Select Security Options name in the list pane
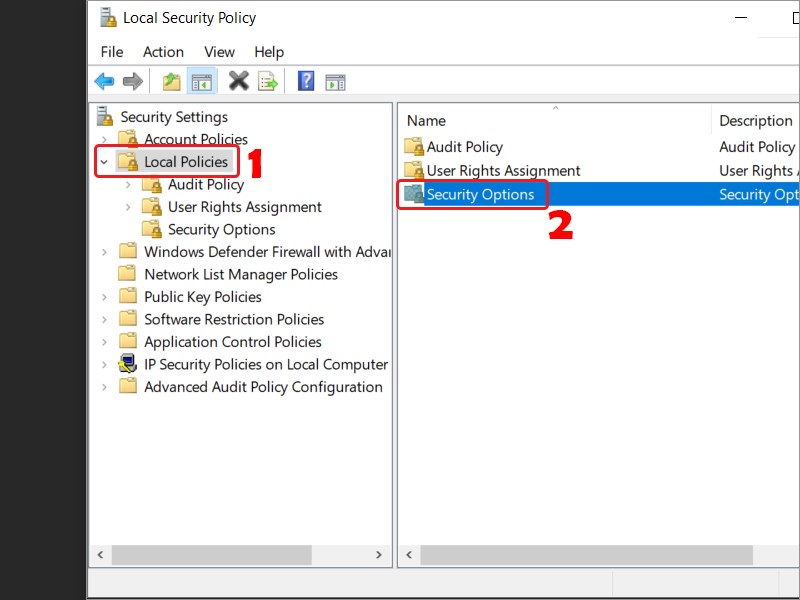The width and height of the screenshot is (800, 600). [x=481, y=194]
